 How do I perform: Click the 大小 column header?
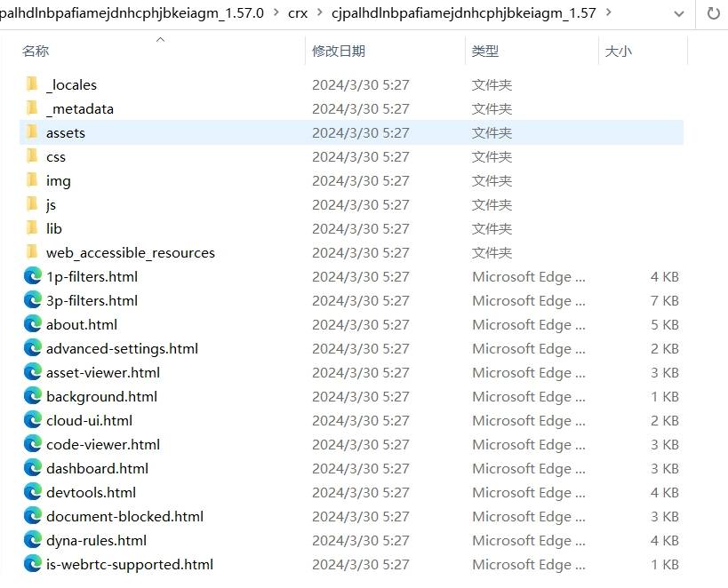point(618,52)
